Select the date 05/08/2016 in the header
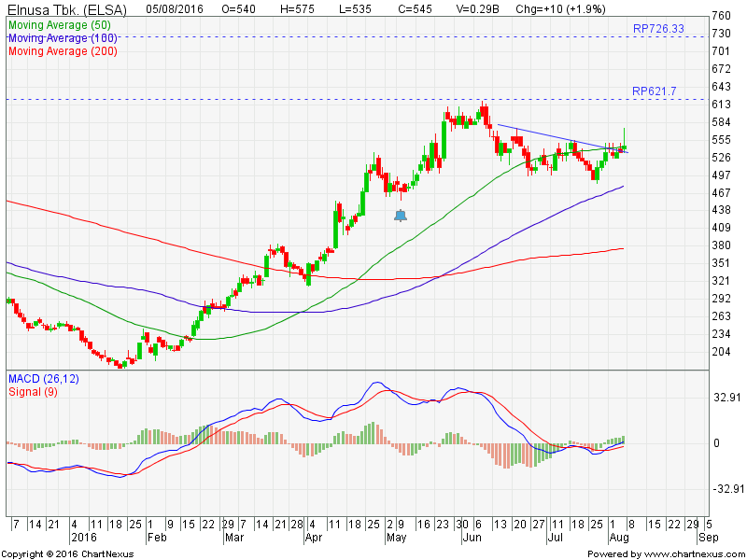Image resolution: width=747 pixels, height=560 pixels. coord(175,9)
